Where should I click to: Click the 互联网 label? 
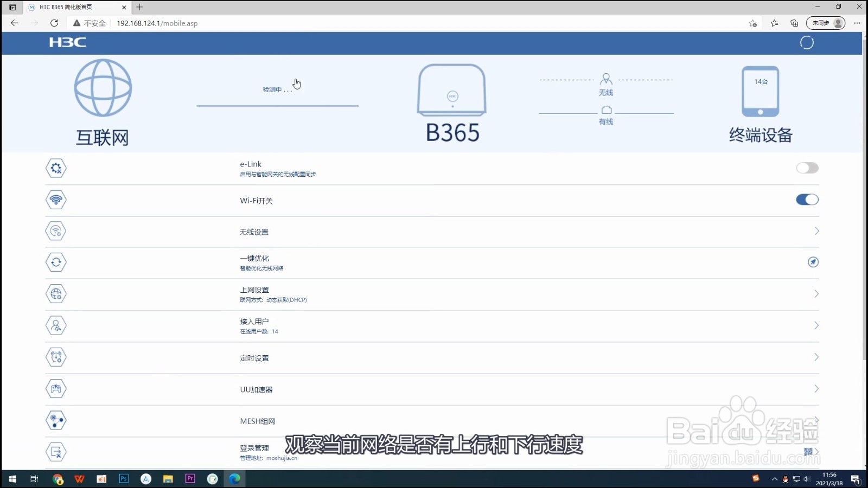102,138
